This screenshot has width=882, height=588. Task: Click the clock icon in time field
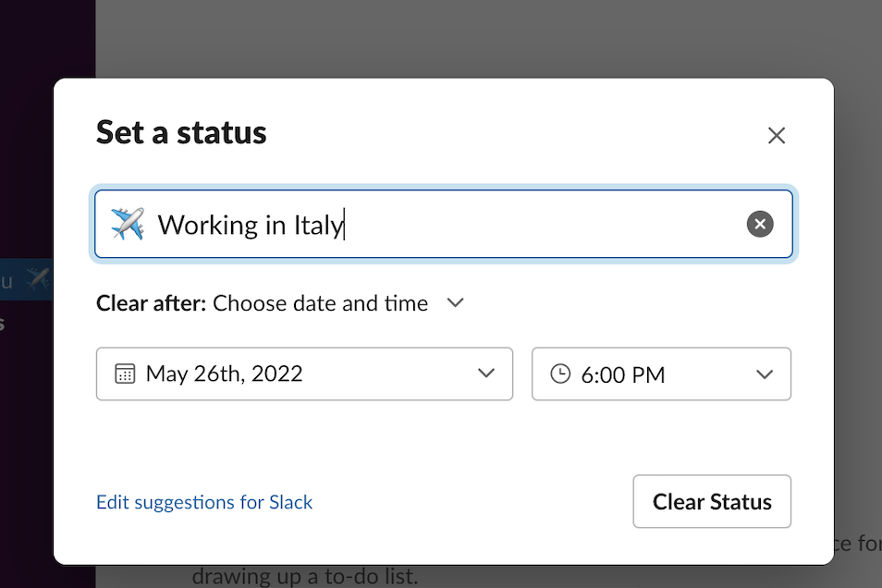tap(560, 374)
